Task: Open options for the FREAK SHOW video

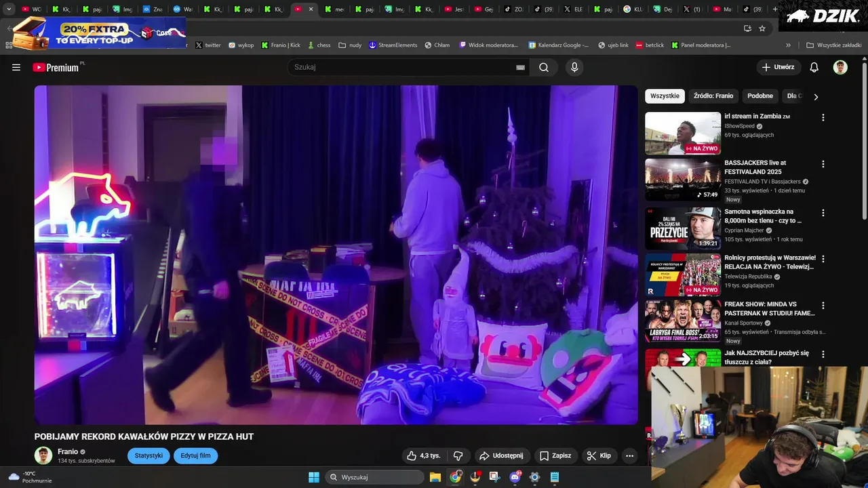Action: [x=823, y=306]
